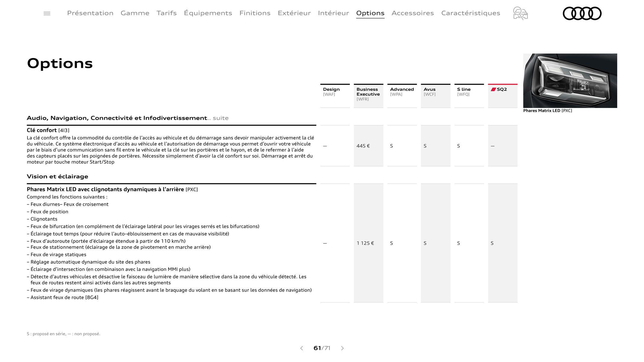
Task: Click the Phares Matrix LED [PXC] caption
Action: 548,111
